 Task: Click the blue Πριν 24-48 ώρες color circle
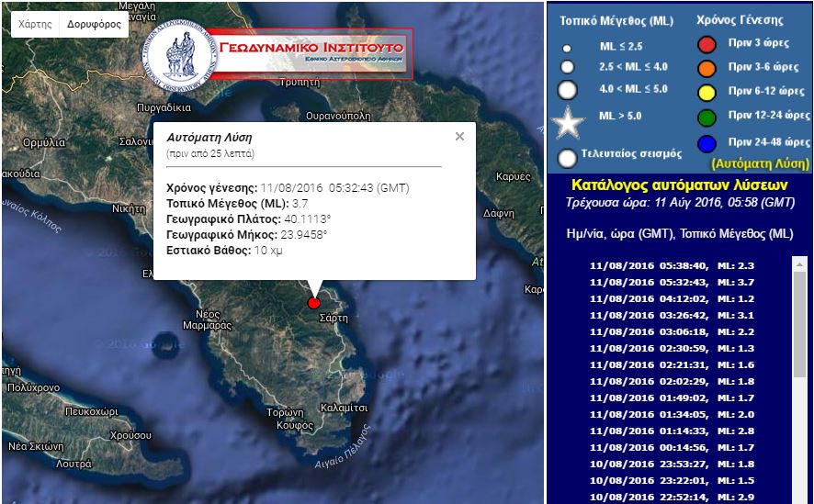click(x=707, y=142)
